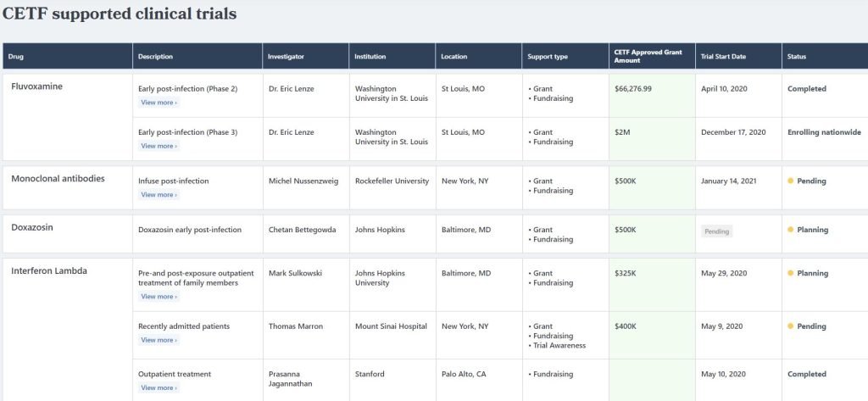
Task: Click yellow Planning dot for Mark Sulkowski trial
Action: tap(791, 274)
